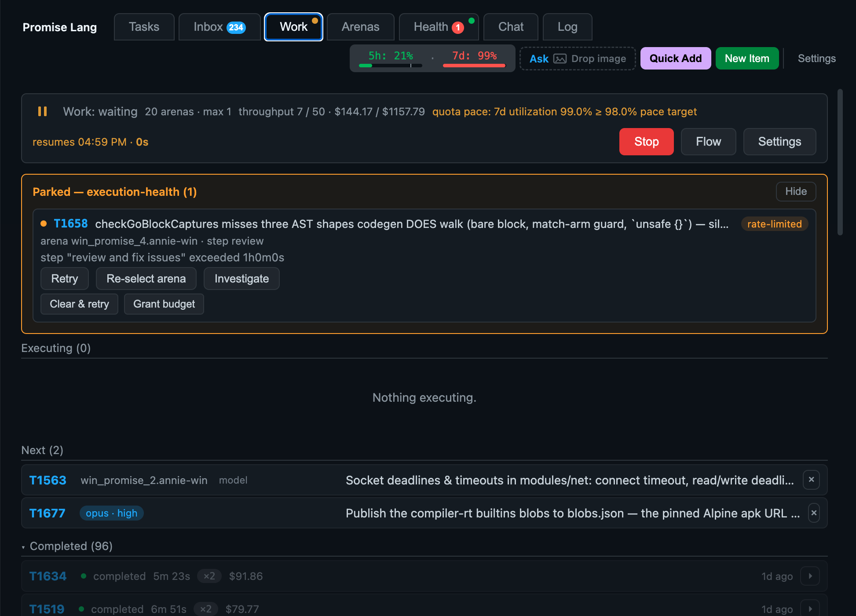856x616 pixels.
Task: Click the top-right Settings link
Action: click(x=816, y=59)
